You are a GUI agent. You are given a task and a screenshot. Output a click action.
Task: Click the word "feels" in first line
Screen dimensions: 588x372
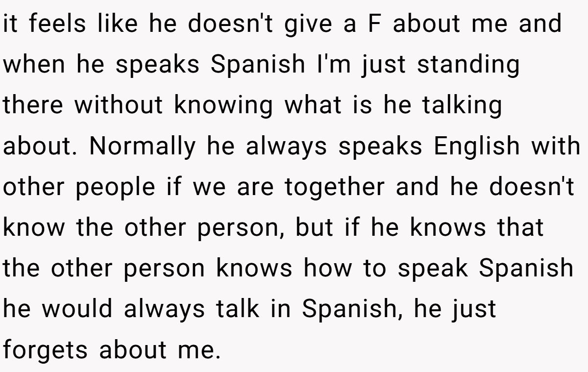(53, 25)
